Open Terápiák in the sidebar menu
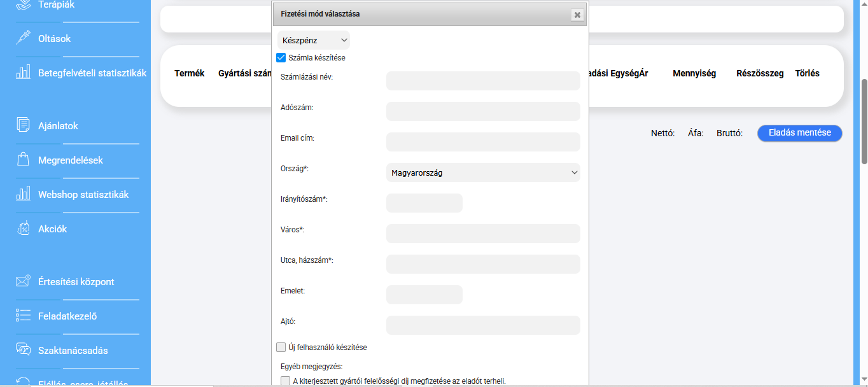Viewport: 868px width, 387px height. coord(56,5)
